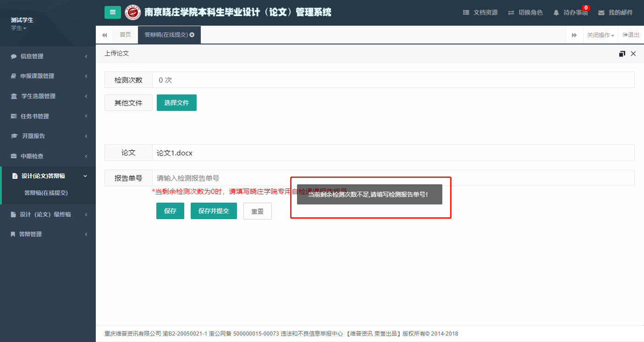Image resolution: width=644 pixels, height=342 pixels.
Task: Close the 上传论文 dialog
Action: [633, 54]
